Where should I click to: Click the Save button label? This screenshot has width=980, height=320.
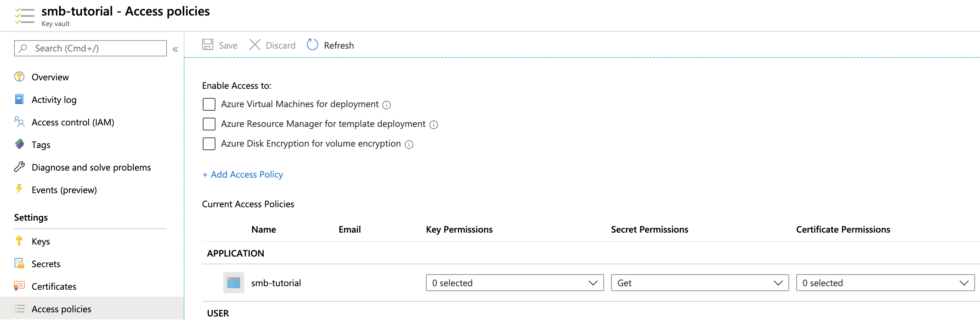(228, 45)
